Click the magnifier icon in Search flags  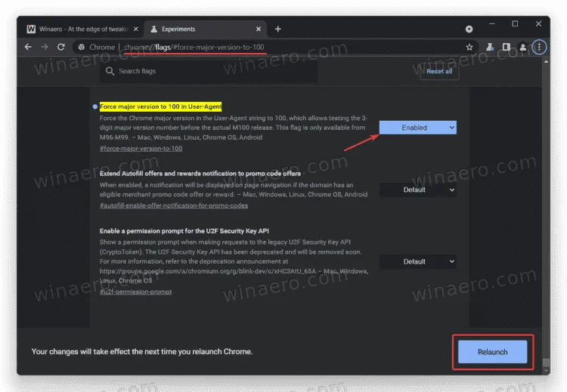tap(110, 71)
